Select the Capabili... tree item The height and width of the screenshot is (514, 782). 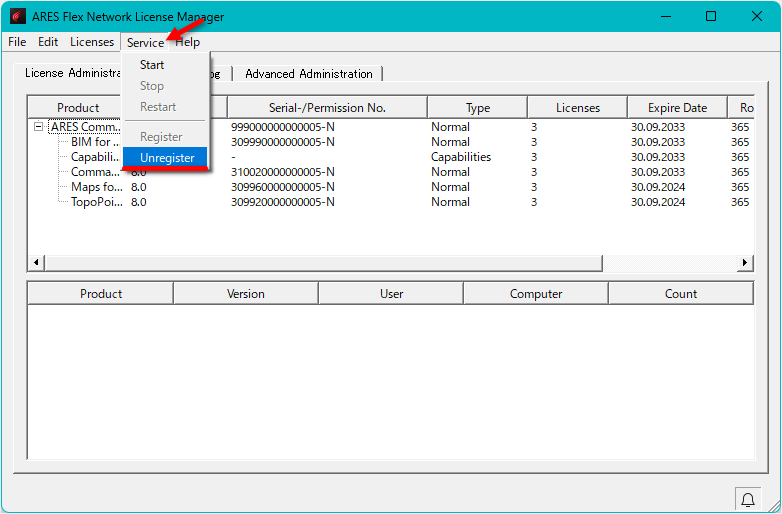pyautogui.click(x=95, y=157)
